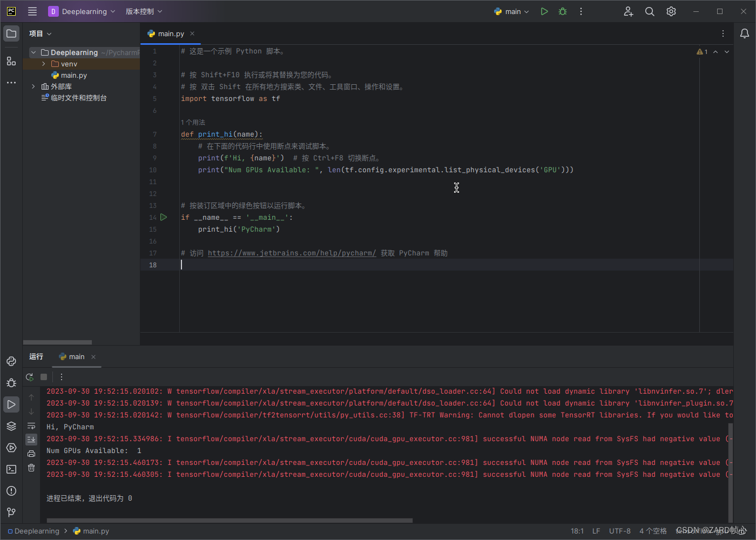The image size is (756, 540).
Task: Open Version Control tool window
Action: click(11, 512)
